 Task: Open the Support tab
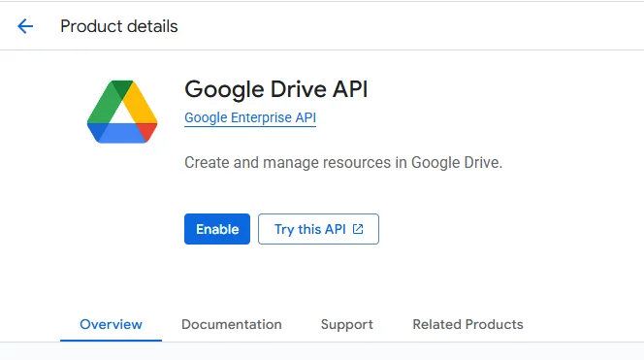(347, 324)
